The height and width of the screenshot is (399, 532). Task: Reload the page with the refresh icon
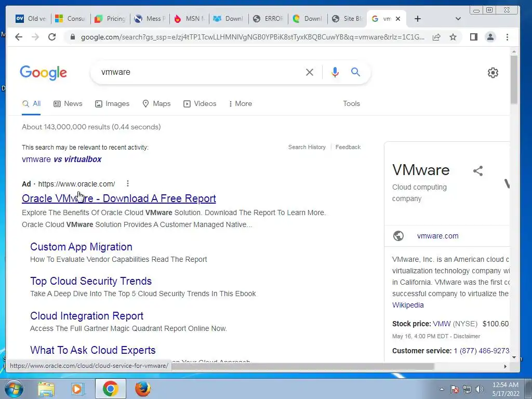(x=52, y=37)
